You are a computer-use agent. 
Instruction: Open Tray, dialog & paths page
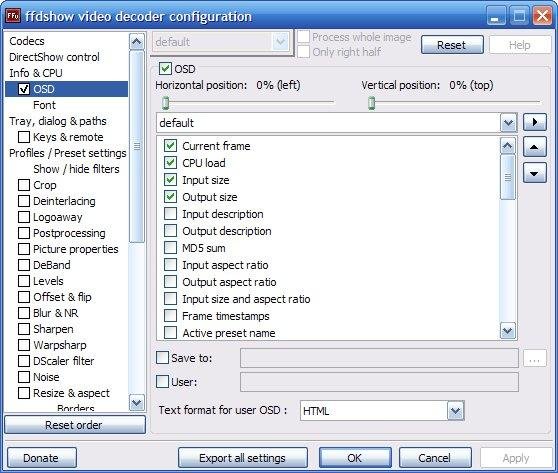(x=58, y=121)
